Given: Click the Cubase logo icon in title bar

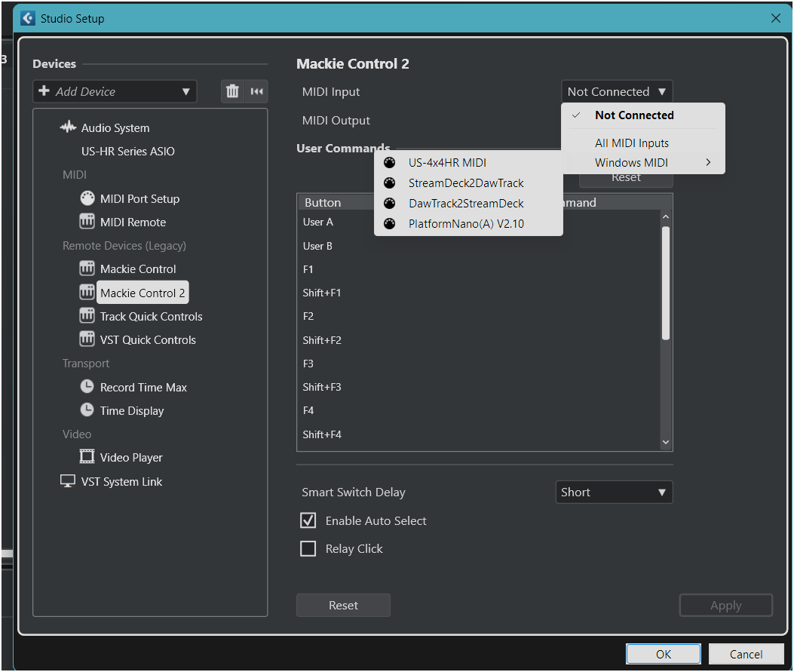Looking at the screenshot, I should click(x=28, y=18).
